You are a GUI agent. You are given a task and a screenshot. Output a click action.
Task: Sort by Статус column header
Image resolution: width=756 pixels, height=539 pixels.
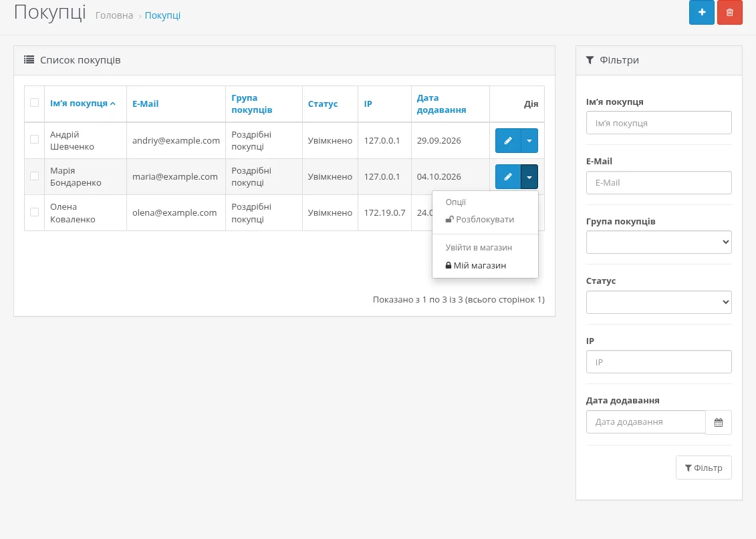point(323,104)
